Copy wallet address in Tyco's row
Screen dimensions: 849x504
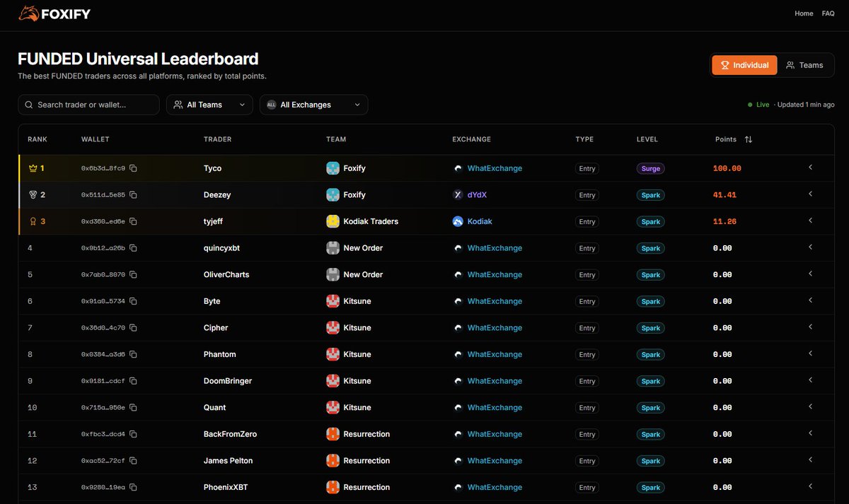tap(133, 168)
